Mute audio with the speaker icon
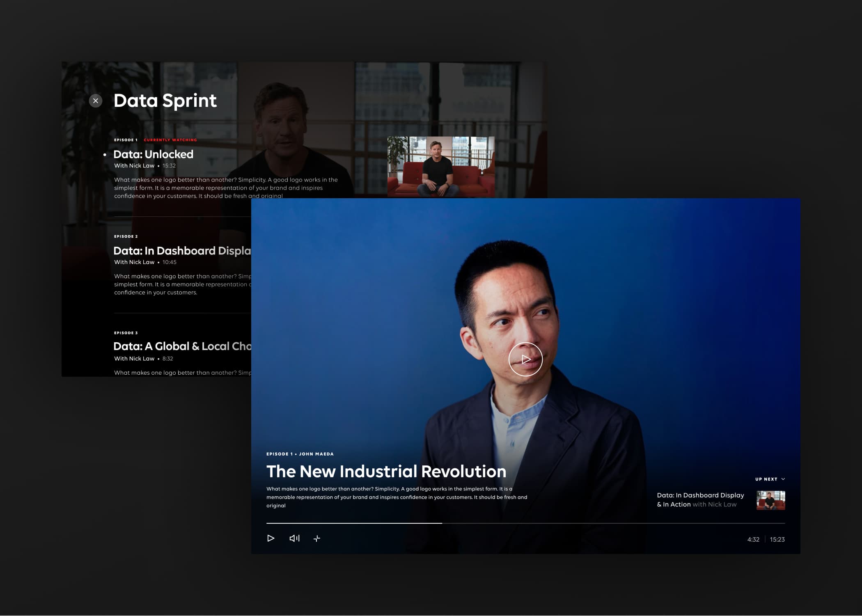The width and height of the screenshot is (862, 616). [x=294, y=538]
